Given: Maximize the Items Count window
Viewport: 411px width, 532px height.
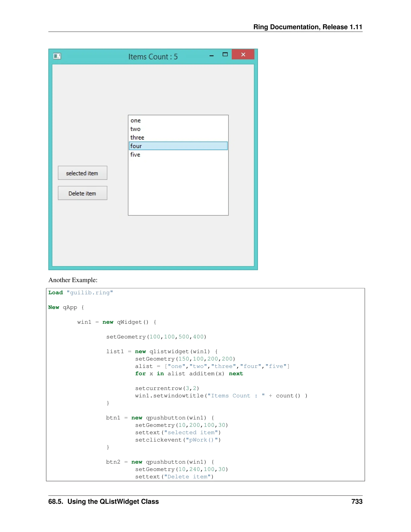Looking at the screenshot, I should tap(225, 54).
